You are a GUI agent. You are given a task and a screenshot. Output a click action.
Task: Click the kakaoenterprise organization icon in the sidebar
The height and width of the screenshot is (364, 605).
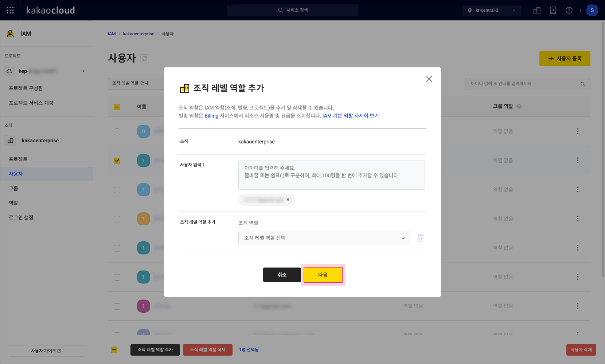11,141
